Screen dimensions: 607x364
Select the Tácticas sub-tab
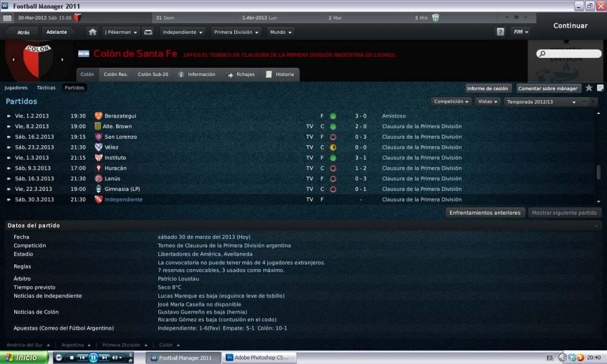click(46, 88)
